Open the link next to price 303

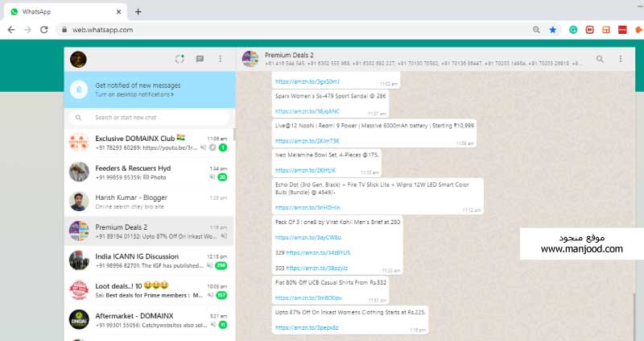[x=317, y=268]
